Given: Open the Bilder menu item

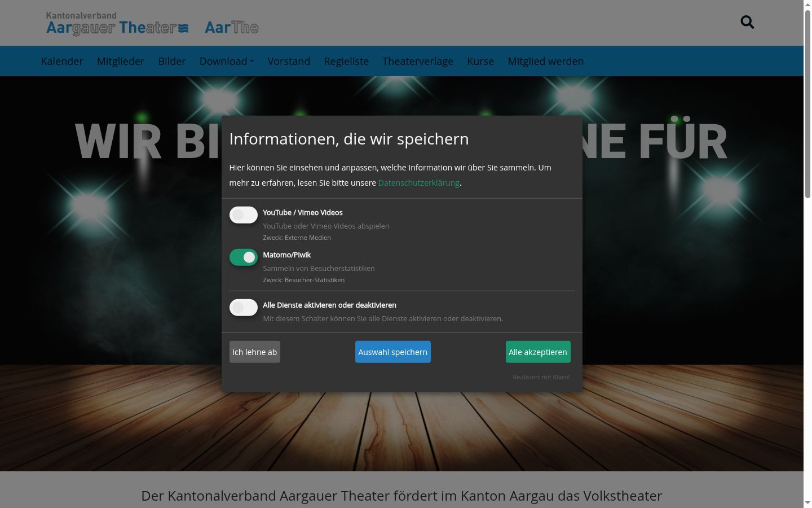Looking at the screenshot, I should (x=172, y=61).
